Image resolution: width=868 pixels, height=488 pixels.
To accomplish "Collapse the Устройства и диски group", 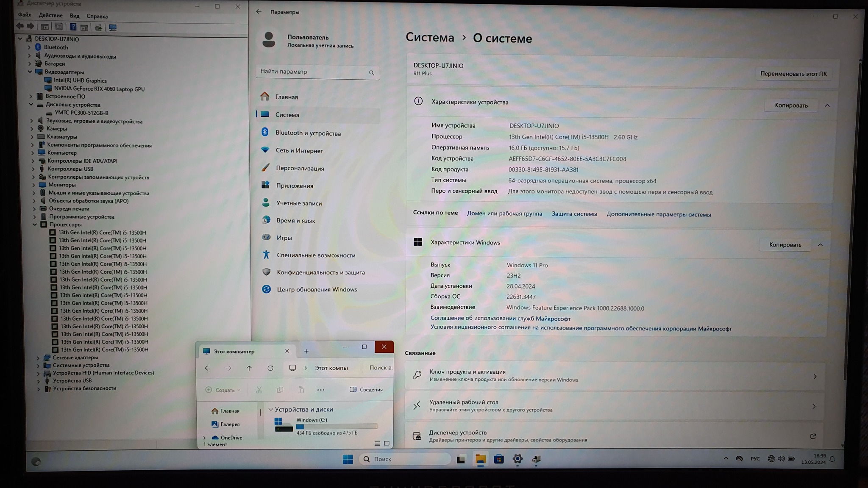I will 271,410.
